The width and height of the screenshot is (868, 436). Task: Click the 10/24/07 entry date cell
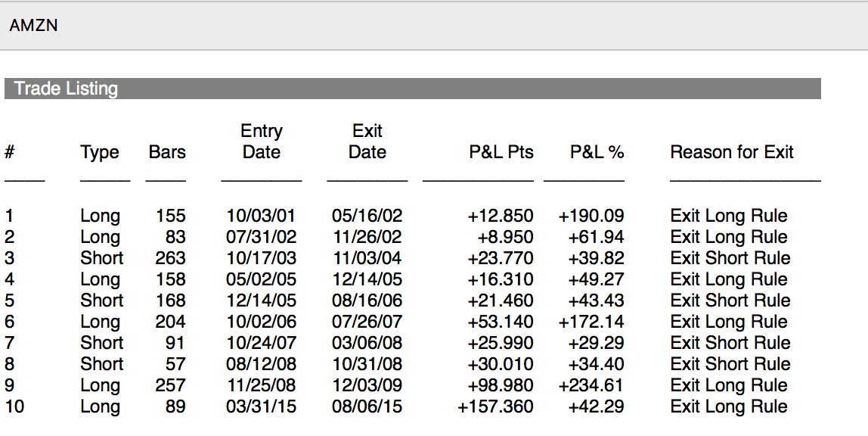click(x=262, y=343)
